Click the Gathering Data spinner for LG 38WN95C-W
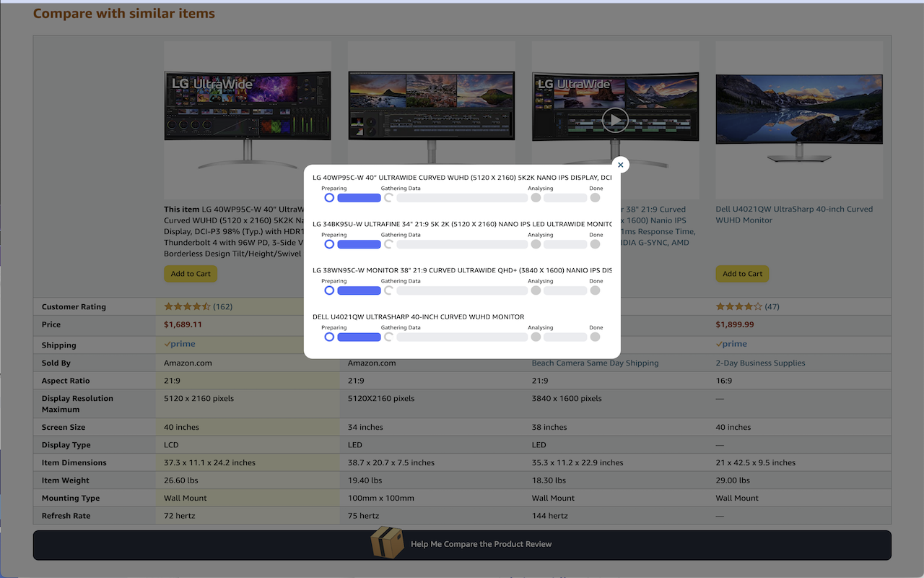Screen dimensions: 924x578 [x=388, y=290]
